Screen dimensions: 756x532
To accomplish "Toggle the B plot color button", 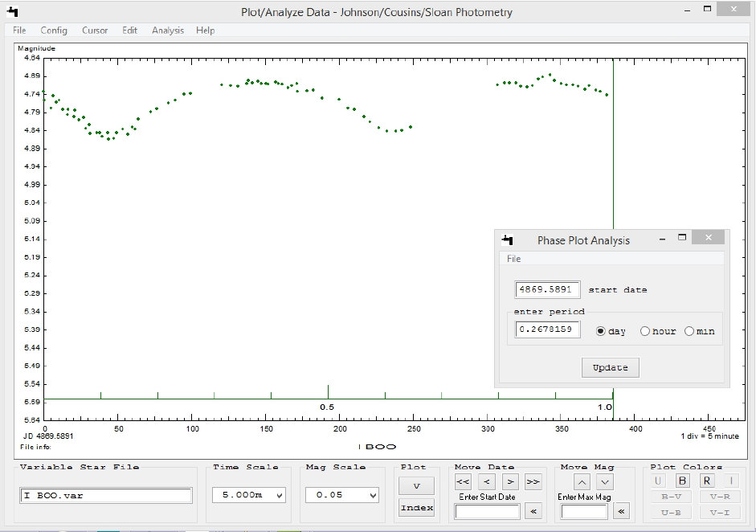I will pyautogui.click(x=682, y=481).
